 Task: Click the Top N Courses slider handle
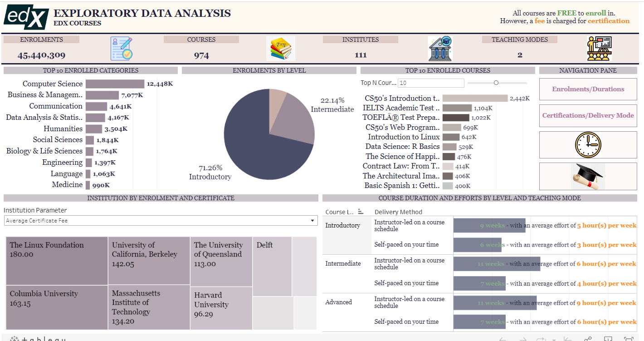coord(496,83)
